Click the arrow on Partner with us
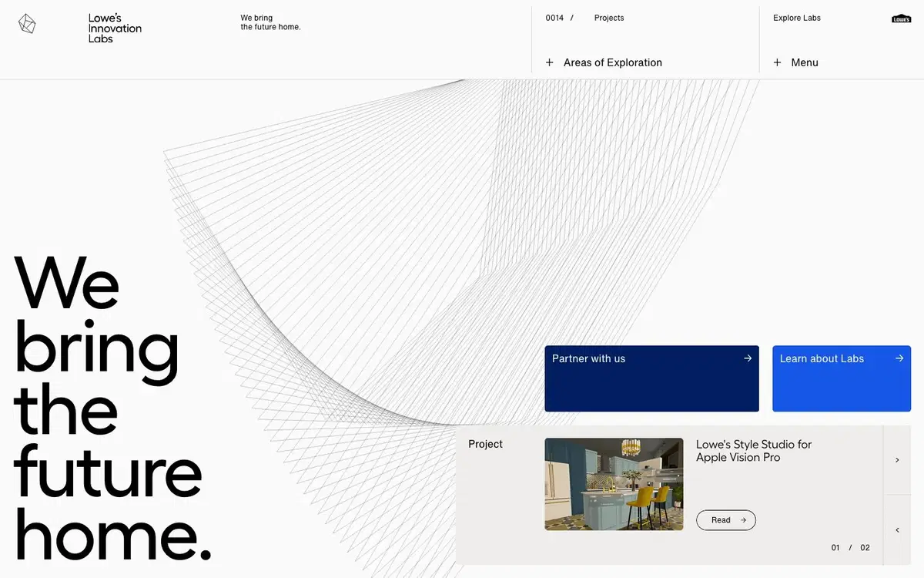The image size is (924, 578). click(748, 358)
